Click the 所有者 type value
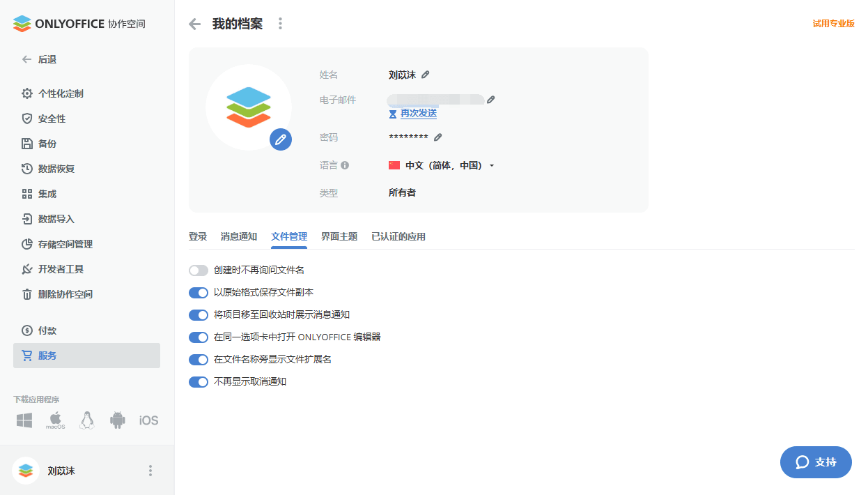The width and height of the screenshot is (868, 495). (402, 192)
